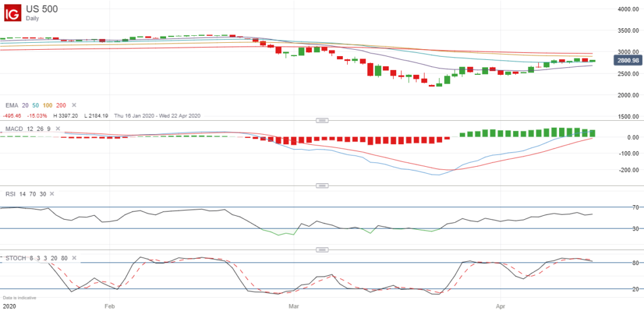
Task: Close the MACD indicator using its X
Action: pos(57,129)
